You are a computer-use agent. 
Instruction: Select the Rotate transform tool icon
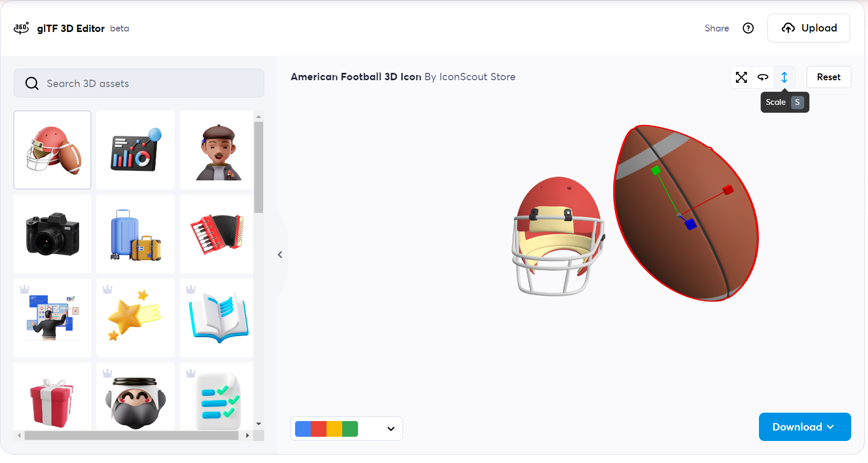coord(763,77)
